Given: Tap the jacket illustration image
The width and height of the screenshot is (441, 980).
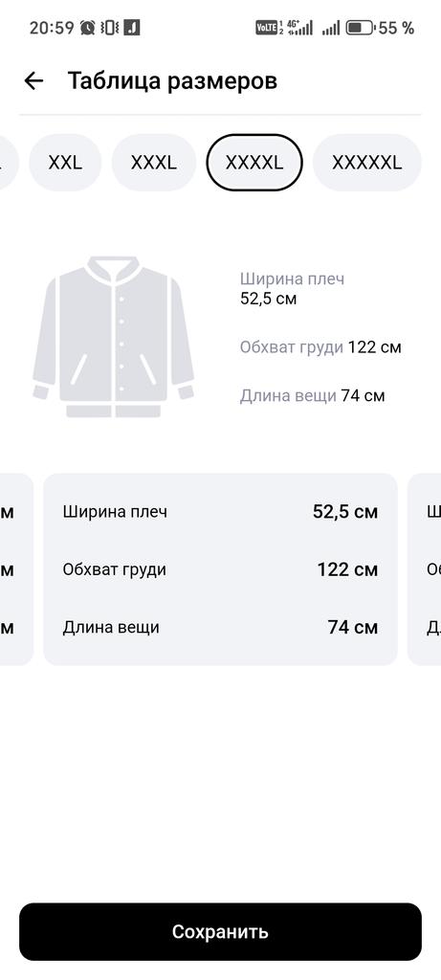Looking at the screenshot, I should pos(113,336).
